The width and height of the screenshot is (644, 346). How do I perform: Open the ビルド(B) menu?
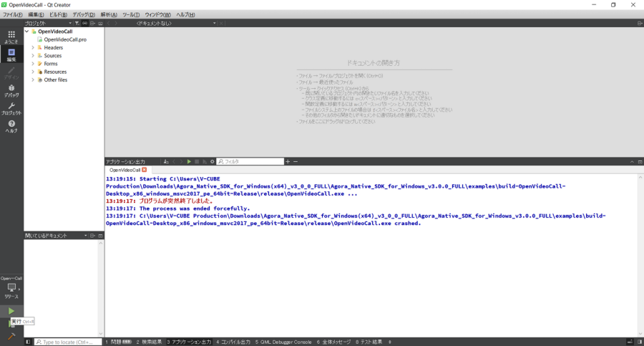click(58, 14)
